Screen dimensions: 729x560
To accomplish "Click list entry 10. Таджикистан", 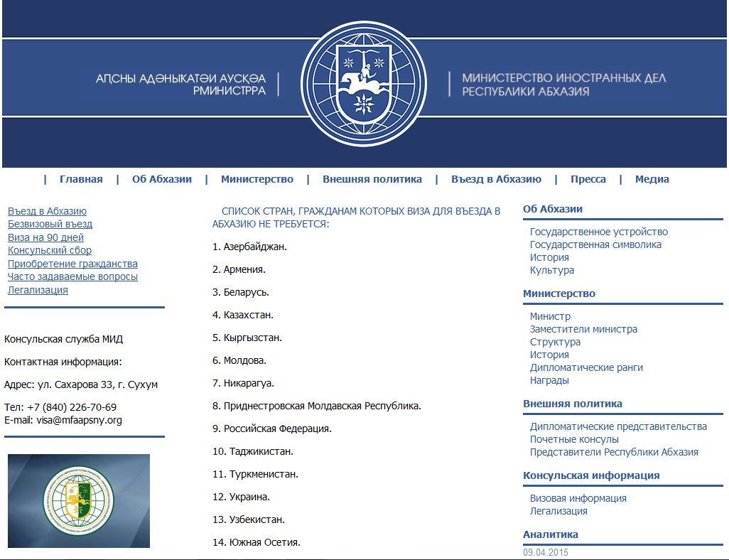I will pos(253,452).
